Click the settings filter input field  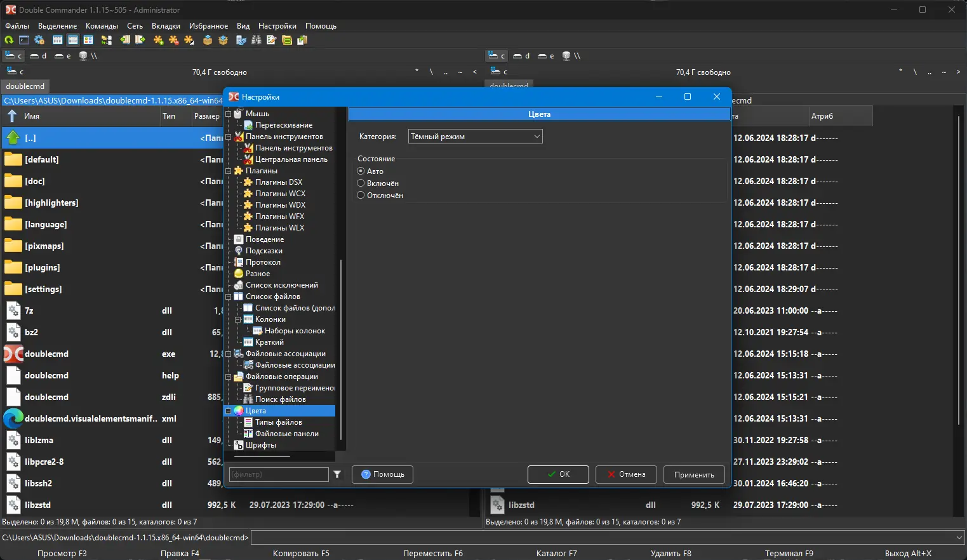pyautogui.click(x=278, y=474)
